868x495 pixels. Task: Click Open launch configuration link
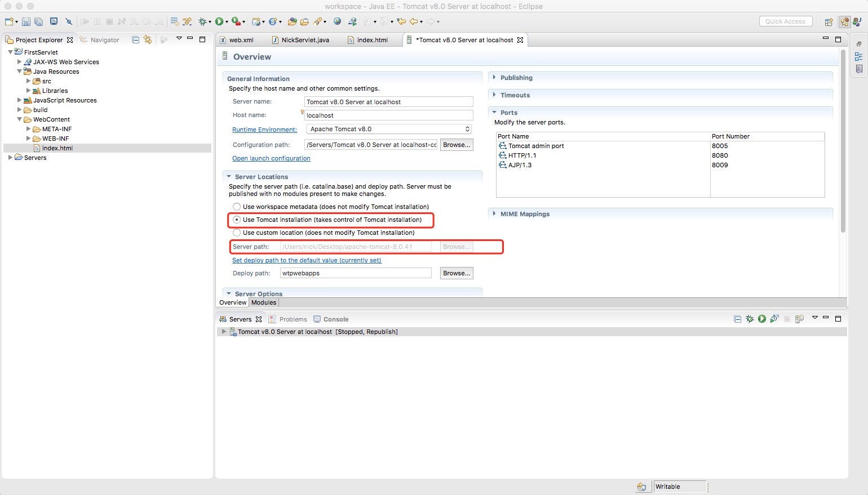(x=271, y=158)
